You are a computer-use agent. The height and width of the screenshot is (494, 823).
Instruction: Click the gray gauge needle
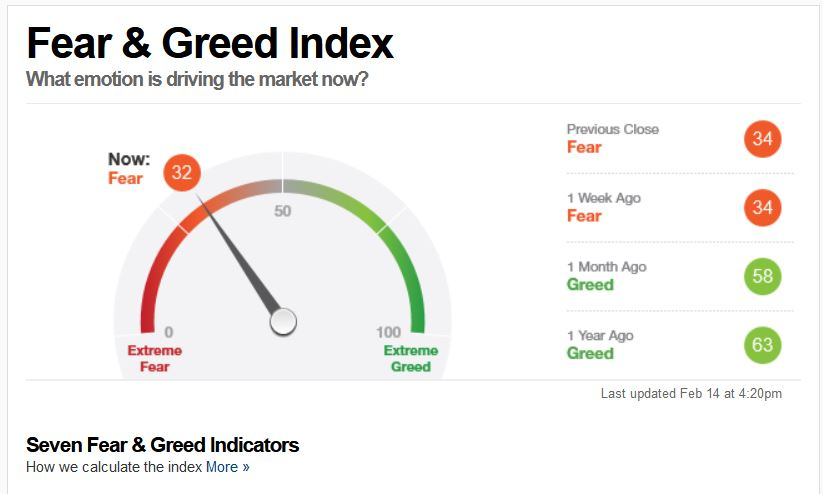point(239,256)
